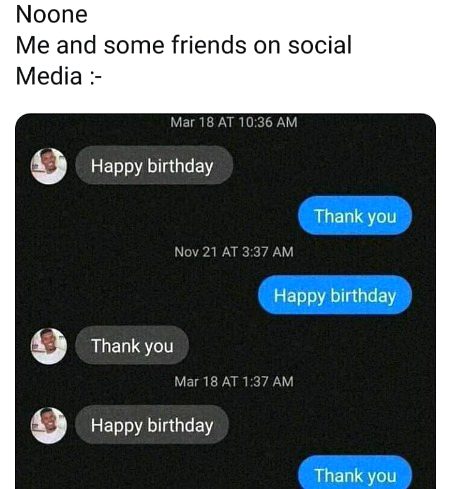Viewport: 450px width, 489px height.
Task: Open the profile picture next to gray Thank you
Action: click(x=49, y=346)
